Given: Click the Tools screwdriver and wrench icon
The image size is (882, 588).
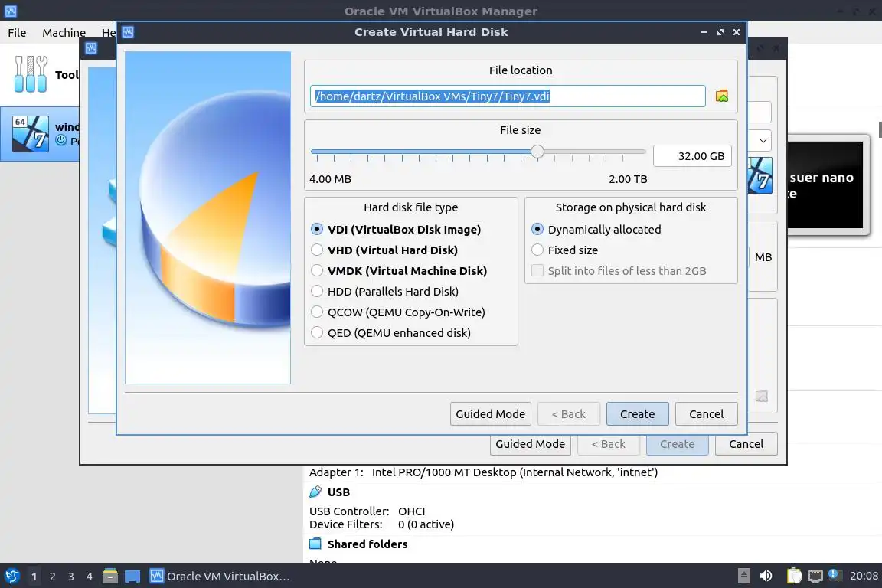Looking at the screenshot, I should 31,73.
